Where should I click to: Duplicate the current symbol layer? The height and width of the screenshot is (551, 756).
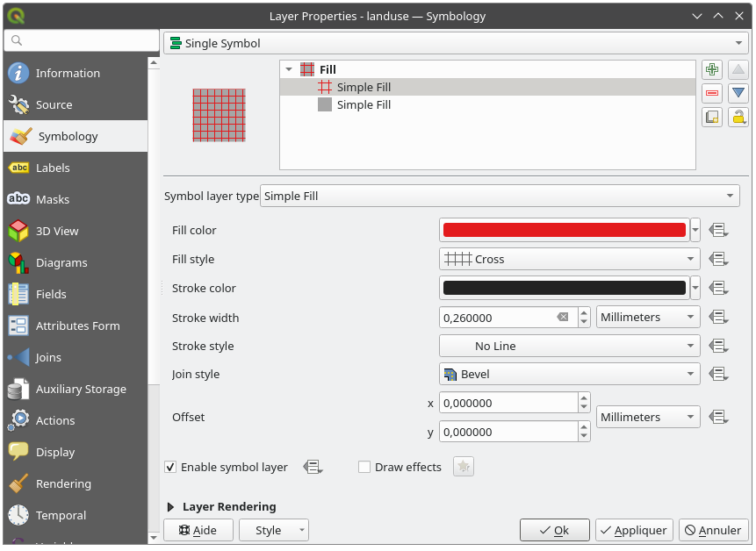click(712, 117)
